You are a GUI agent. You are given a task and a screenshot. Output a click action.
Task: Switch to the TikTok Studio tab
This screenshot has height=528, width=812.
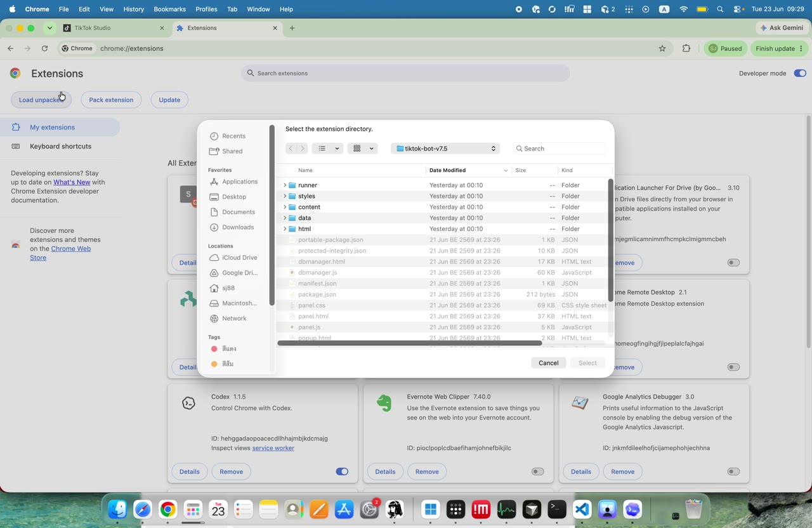tap(114, 28)
